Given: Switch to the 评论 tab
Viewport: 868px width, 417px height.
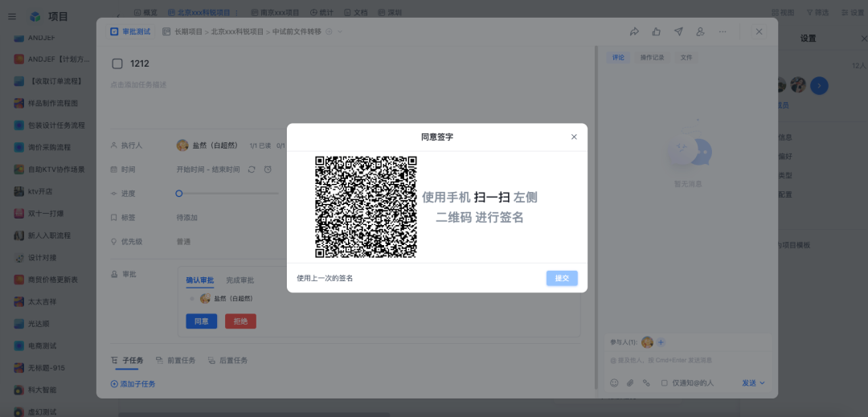Looking at the screenshot, I should point(618,57).
